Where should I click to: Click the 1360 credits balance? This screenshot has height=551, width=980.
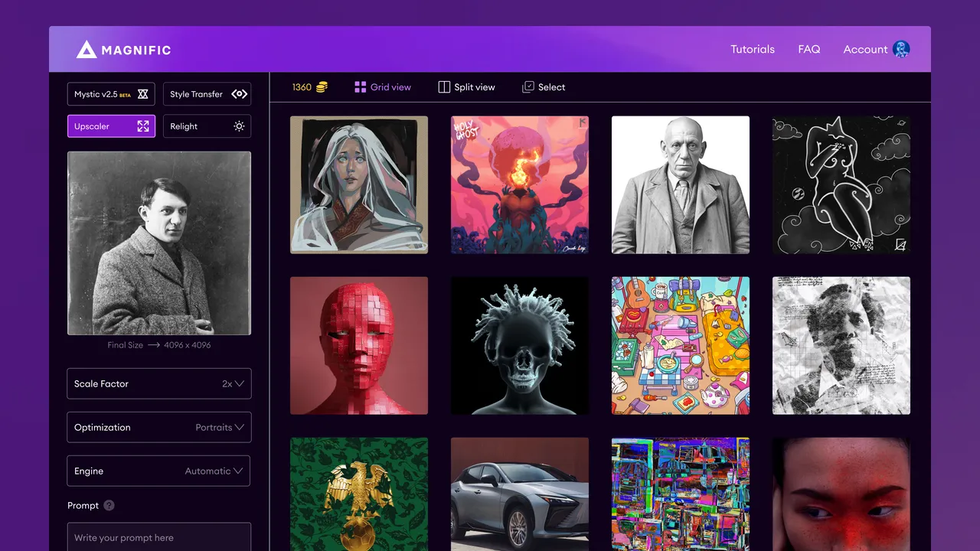coord(302,87)
